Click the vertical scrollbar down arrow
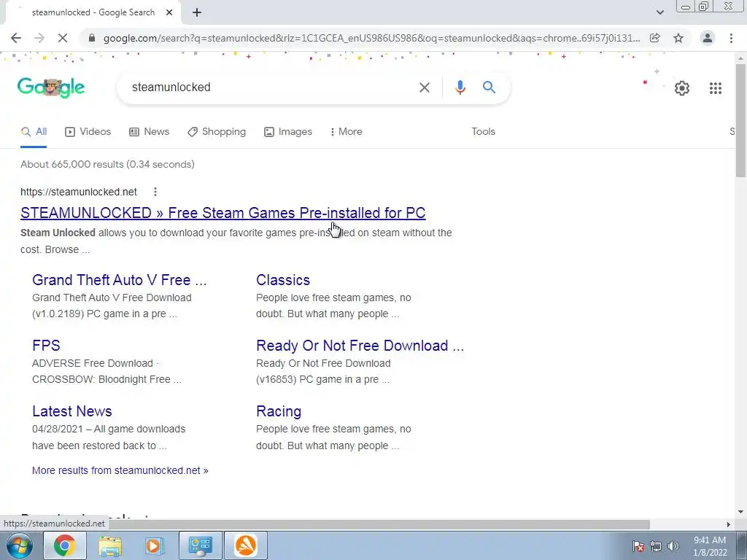This screenshot has width=747, height=560. (x=740, y=513)
